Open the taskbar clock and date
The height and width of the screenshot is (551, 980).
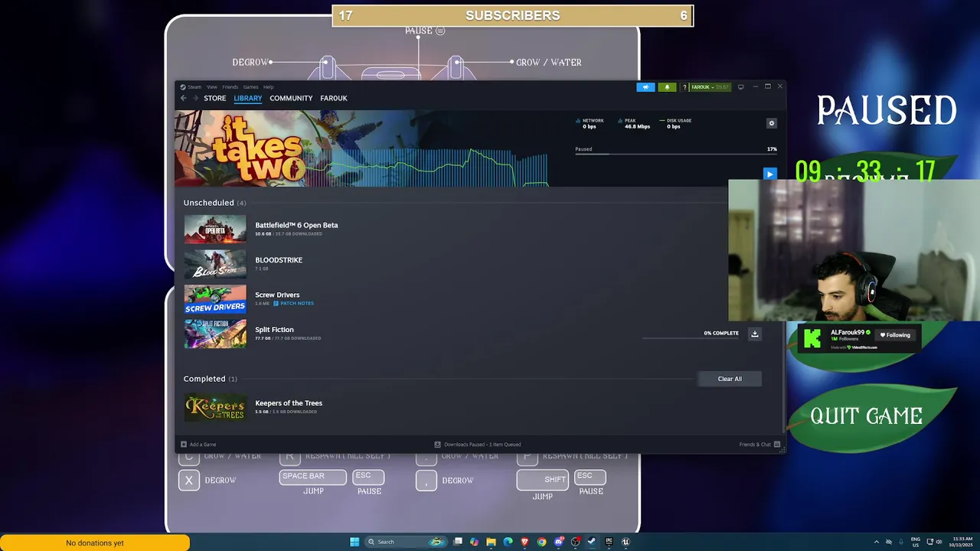pyautogui.click(x=960, y=542)
